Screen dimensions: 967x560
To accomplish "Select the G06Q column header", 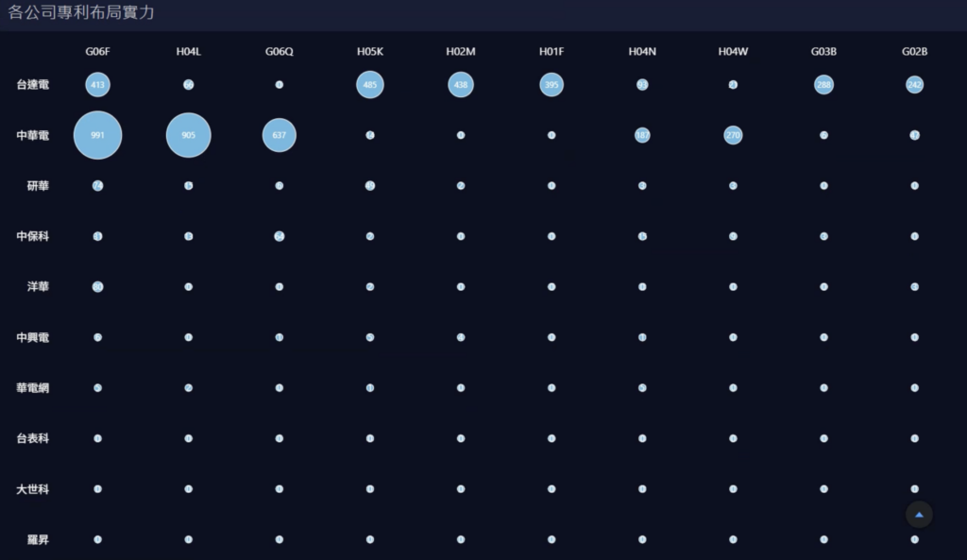I will (x=280, y=51).
